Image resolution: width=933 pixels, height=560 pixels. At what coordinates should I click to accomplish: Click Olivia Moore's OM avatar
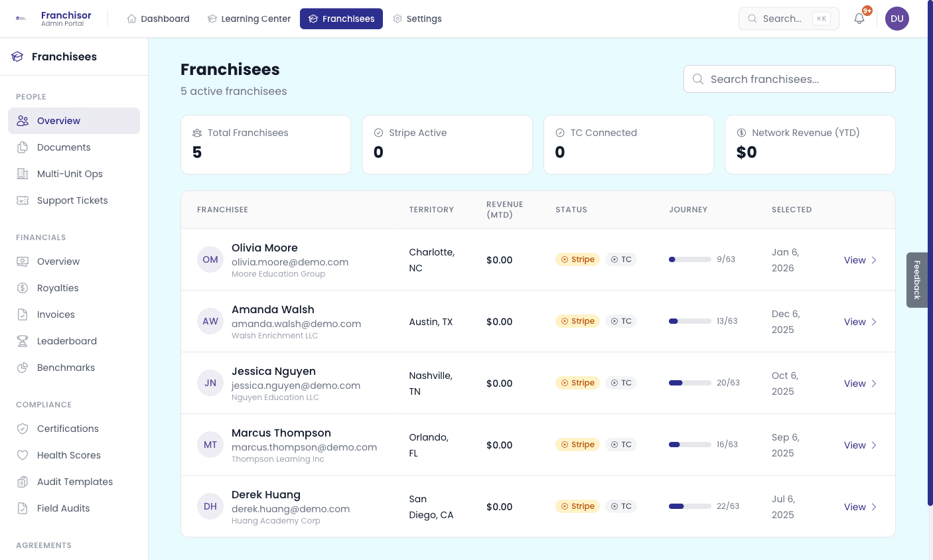point(210,259)
